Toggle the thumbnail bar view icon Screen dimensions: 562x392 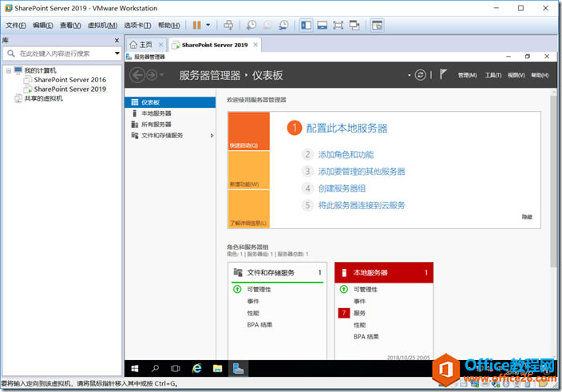click(x=322, y=25)
